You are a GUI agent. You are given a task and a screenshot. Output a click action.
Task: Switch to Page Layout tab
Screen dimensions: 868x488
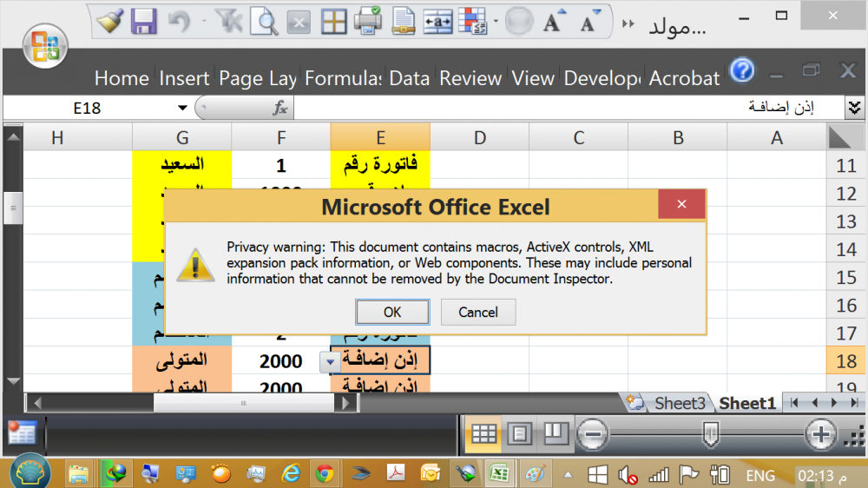tap(258, 78)
